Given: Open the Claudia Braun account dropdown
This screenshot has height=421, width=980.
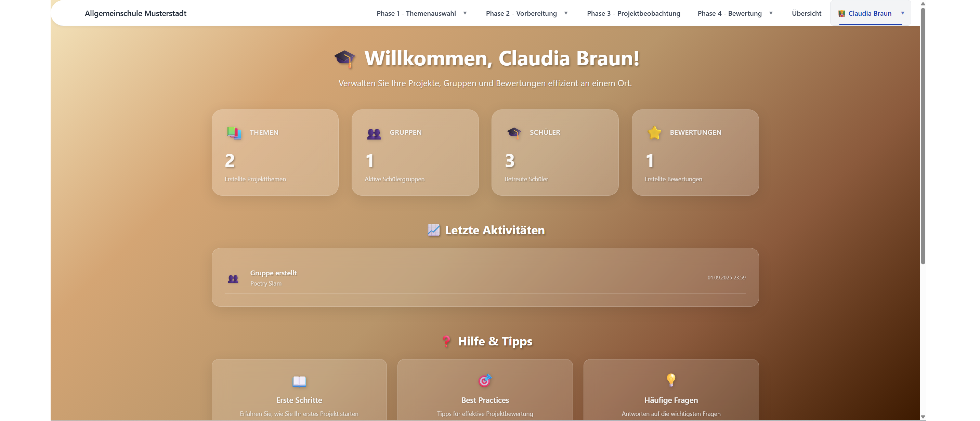Looking at the screenshot, I should click(870, 13).
